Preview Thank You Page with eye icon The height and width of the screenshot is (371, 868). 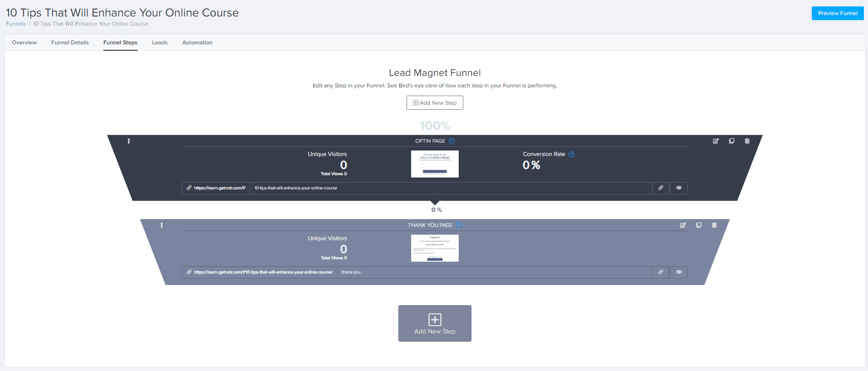679,272
